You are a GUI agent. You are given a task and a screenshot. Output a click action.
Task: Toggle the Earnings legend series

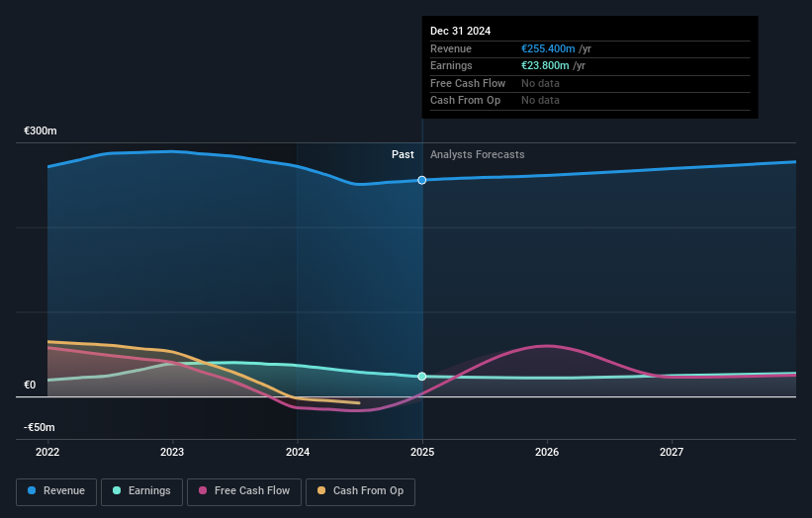point(141,491)
